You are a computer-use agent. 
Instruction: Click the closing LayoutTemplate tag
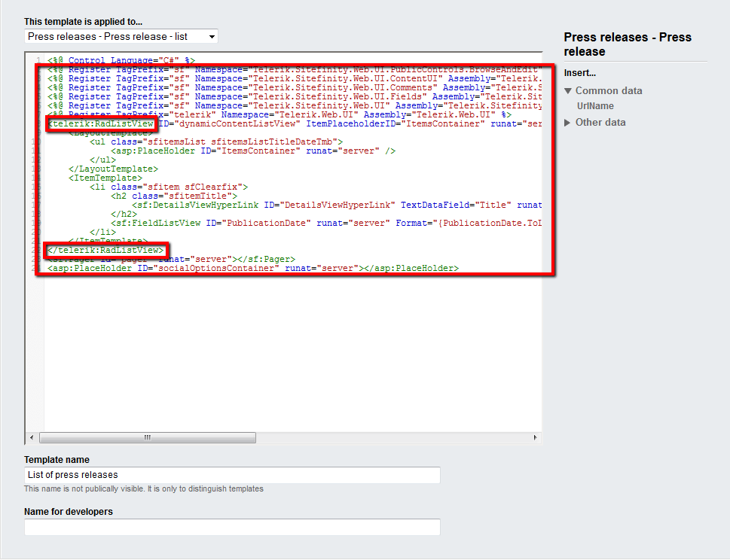point(113,169)
